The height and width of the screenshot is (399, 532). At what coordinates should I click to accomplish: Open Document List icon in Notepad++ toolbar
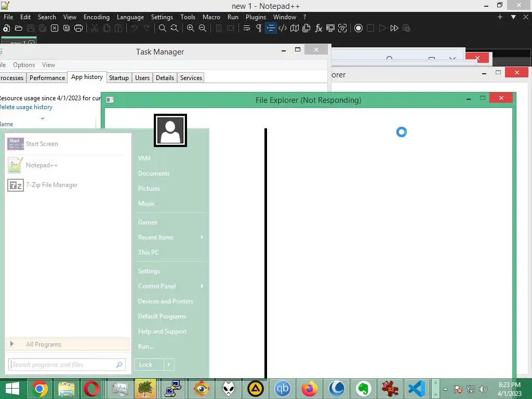(x=307, y=28)
